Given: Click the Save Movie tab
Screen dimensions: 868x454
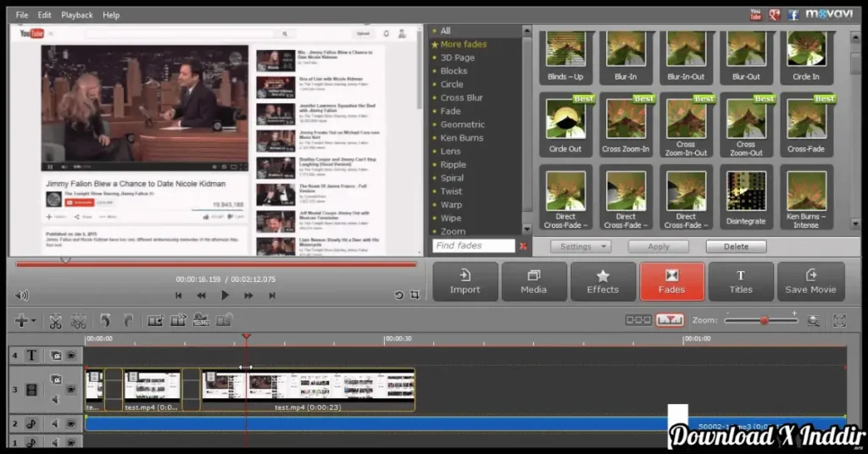Looking at the screenshot, I should coord(810,281).
